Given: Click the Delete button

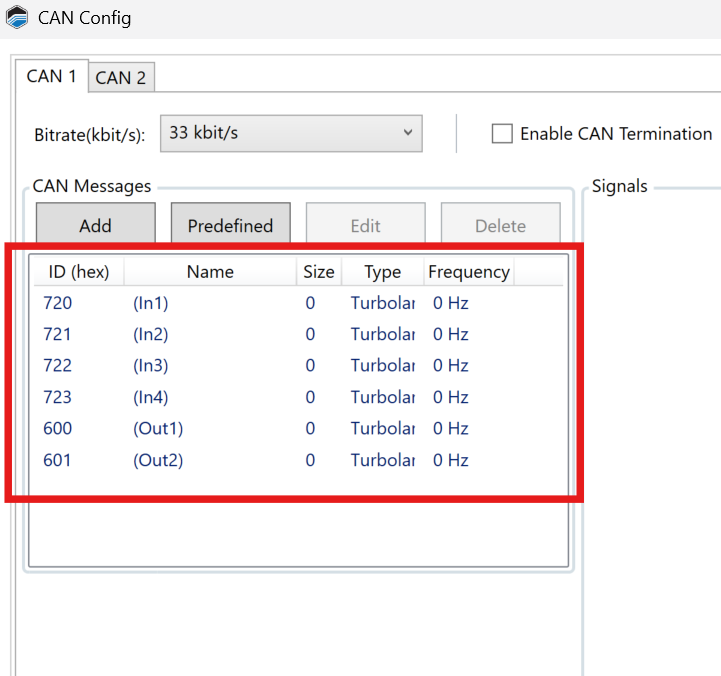Looking at the screenshot, I should click(x=500, y=225).
